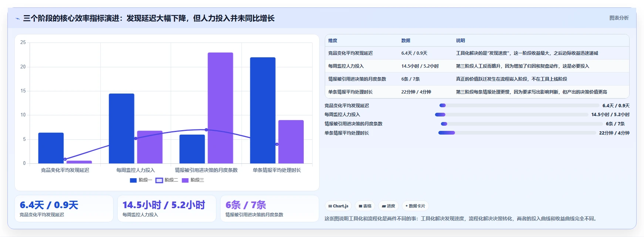The image size is (644, 237).
Task: Click the 每周监控人力投入 progress bar
Action: click(512, 115)
